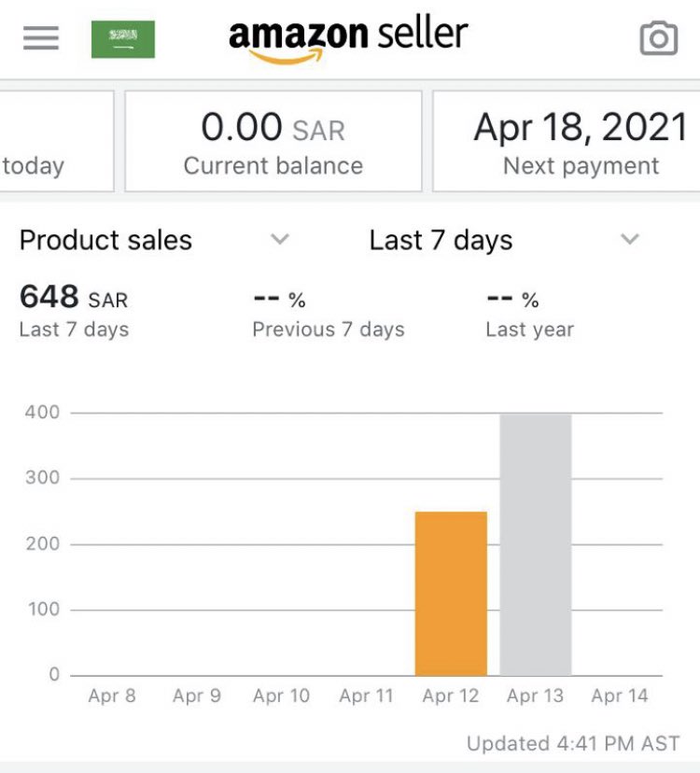The image size is (700, 773).
Task: Tap the Apr 8 axis label
Action: pos(112,696)
